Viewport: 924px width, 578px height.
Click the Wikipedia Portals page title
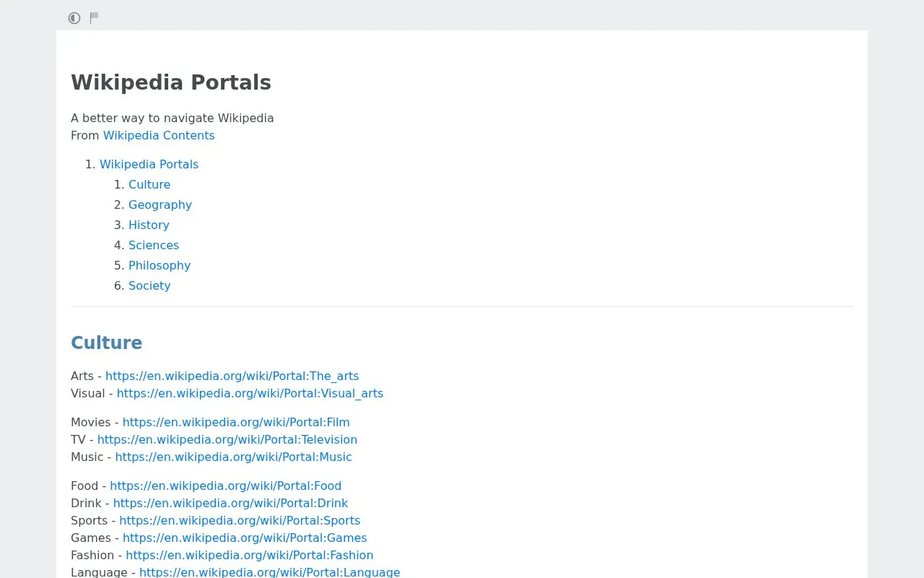click(171, 82)
